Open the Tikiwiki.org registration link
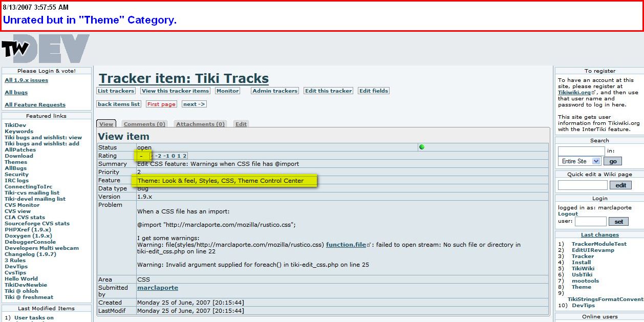The width and height of the screenshot is (644, 322). (574, 93)
